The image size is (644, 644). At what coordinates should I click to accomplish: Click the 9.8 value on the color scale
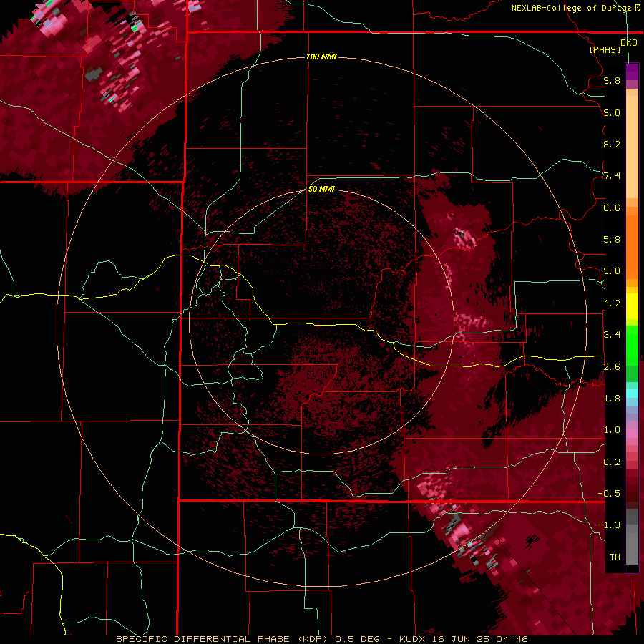tap(612, 81)
